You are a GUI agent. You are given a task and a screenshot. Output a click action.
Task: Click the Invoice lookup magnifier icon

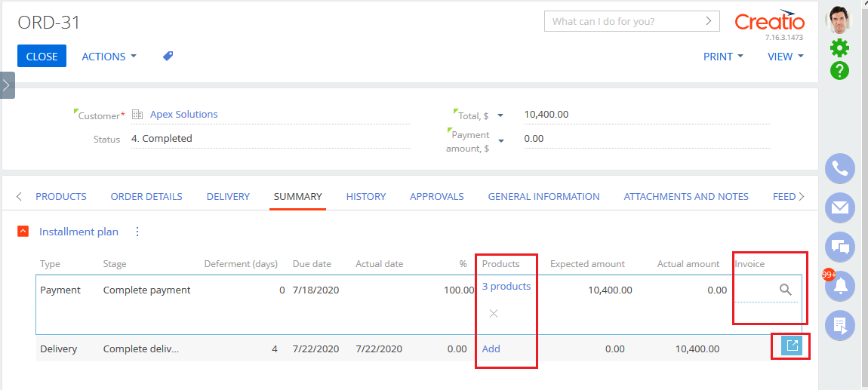coord(785,290)
